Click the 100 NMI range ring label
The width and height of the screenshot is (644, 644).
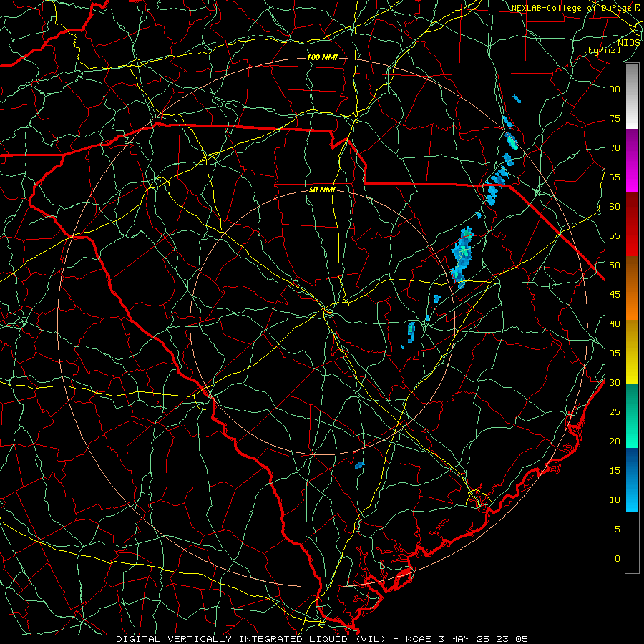tap(322, 57)
